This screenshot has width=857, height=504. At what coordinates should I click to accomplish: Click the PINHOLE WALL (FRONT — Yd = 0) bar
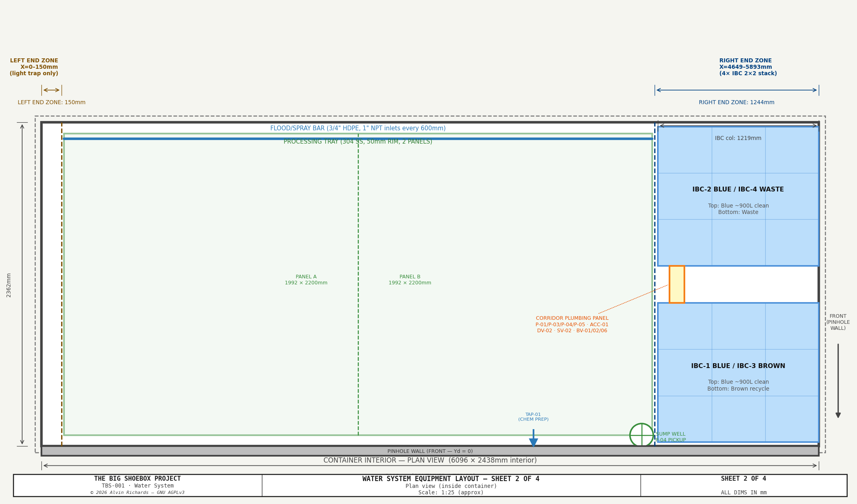tap(430, 451)
